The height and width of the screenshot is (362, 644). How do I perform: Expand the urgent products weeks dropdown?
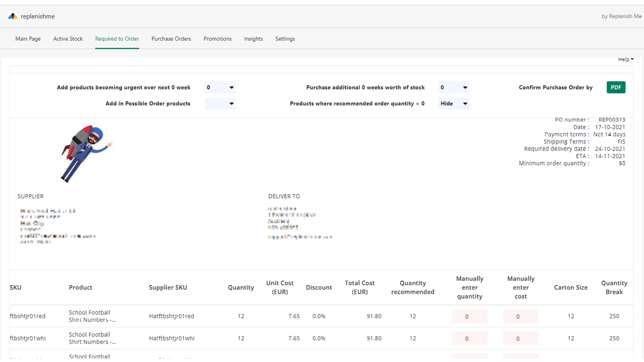click(x=220, y=87)
